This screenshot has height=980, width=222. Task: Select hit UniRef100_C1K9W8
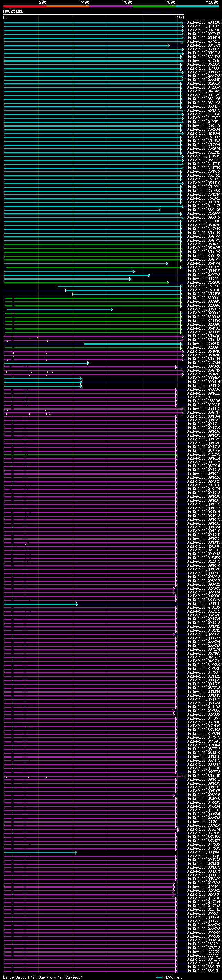203,283
